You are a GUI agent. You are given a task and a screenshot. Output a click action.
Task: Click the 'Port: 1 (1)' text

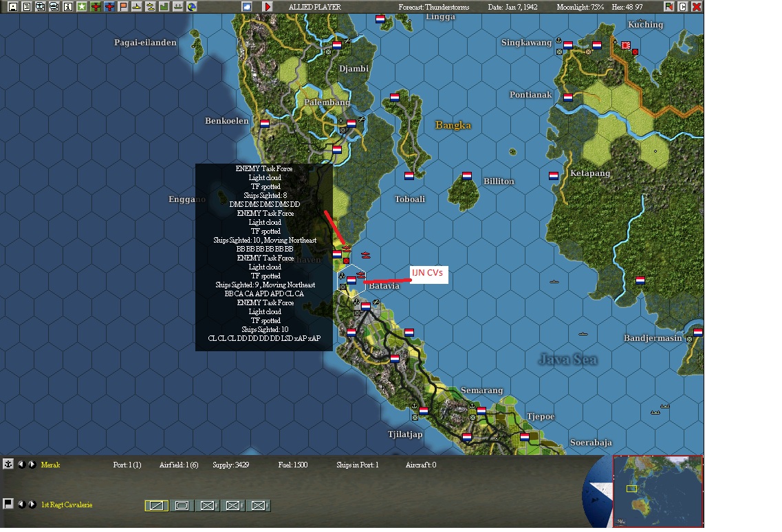pos(127,465)
